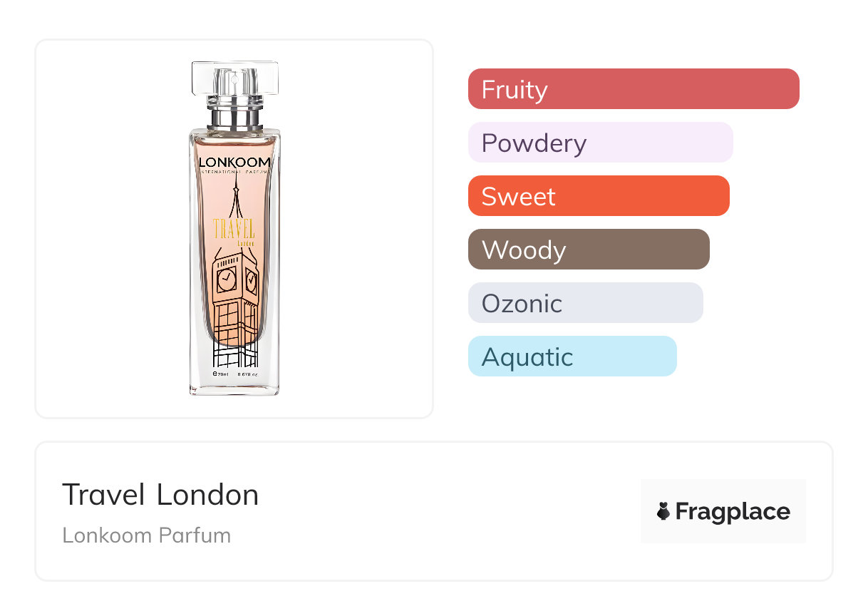The width and height of the screenshot is (868, 616).
Task: Click the LONKOOM brand name on the bottle
Action: [x=234, y=162]
